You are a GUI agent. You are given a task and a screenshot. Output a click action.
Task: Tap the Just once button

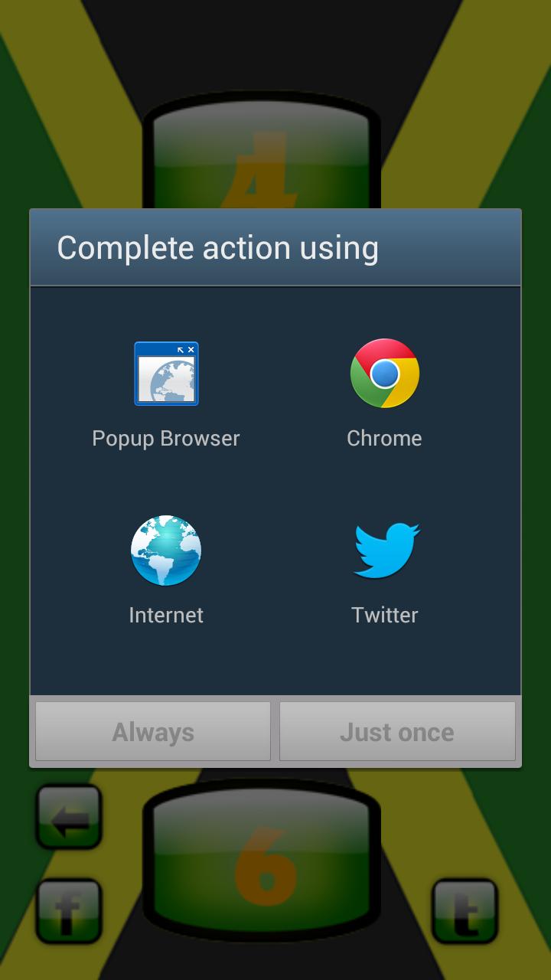397,731
